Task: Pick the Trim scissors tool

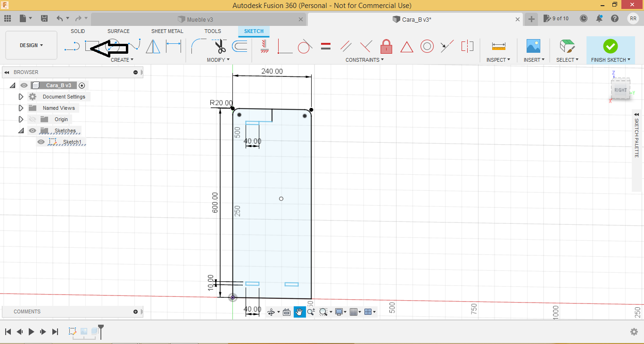Action: click(220, 46)
